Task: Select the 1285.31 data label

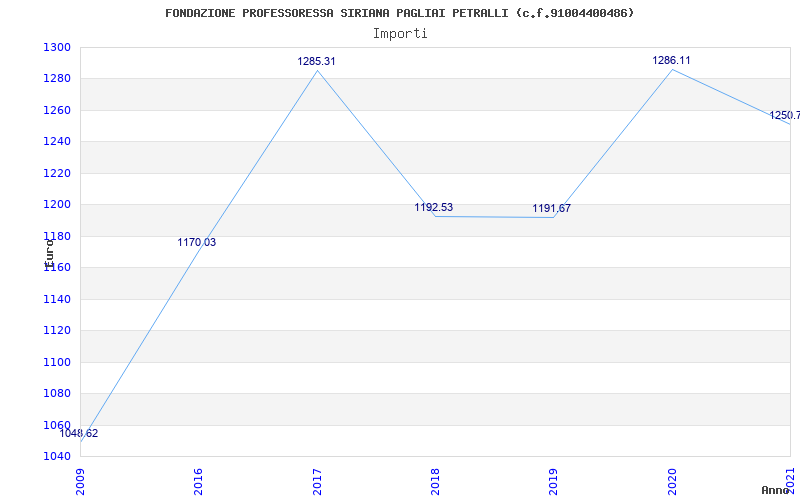Action: click(x=316, y=61)
